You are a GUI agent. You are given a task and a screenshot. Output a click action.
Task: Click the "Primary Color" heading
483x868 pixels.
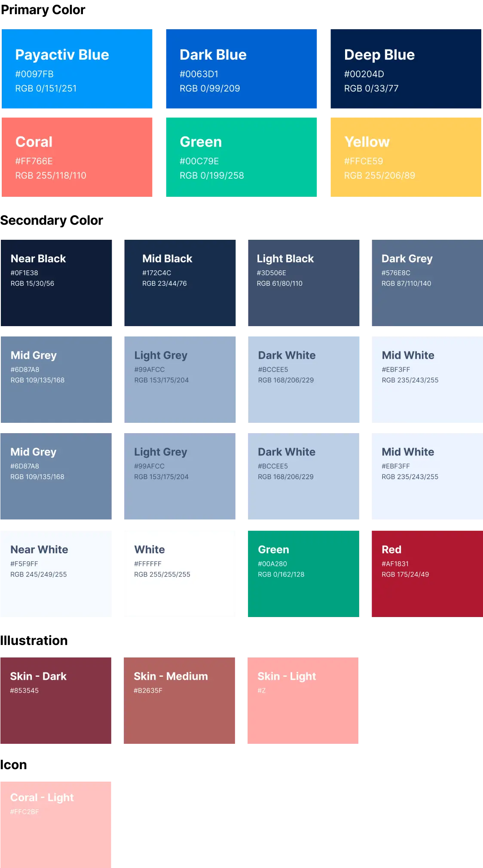pos(43,10)
